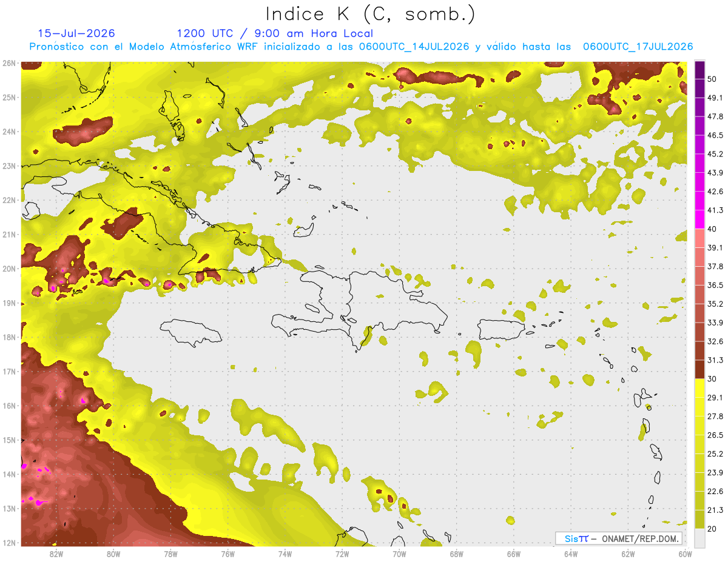Select the color bar value "49.1"

click(716, 98)
